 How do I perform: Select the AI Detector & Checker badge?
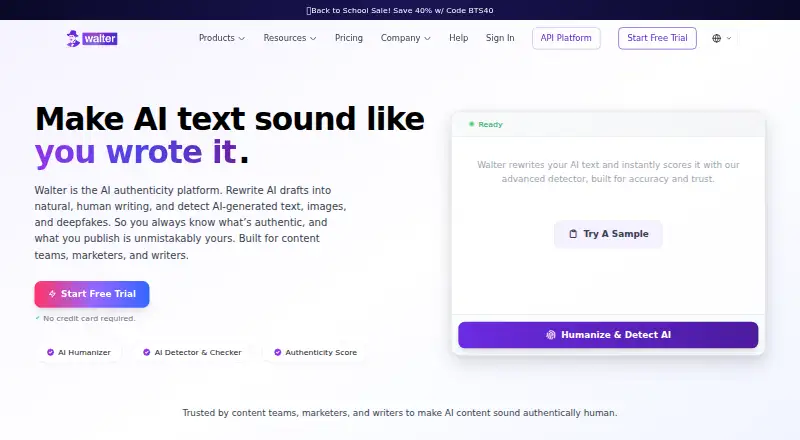click(192, 352)
